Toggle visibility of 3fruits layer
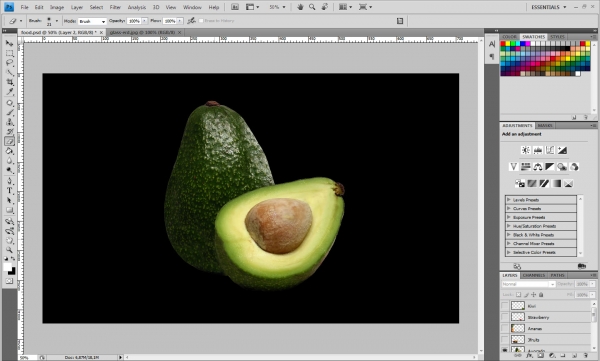The width and height of the screenshot is (600, 361). coord(505,340)
